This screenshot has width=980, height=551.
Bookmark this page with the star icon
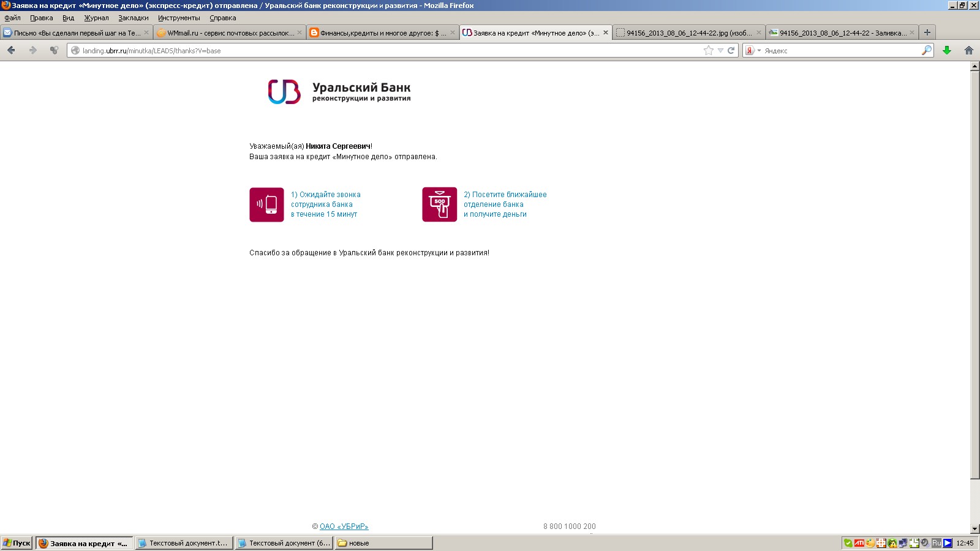click(709, 50)
